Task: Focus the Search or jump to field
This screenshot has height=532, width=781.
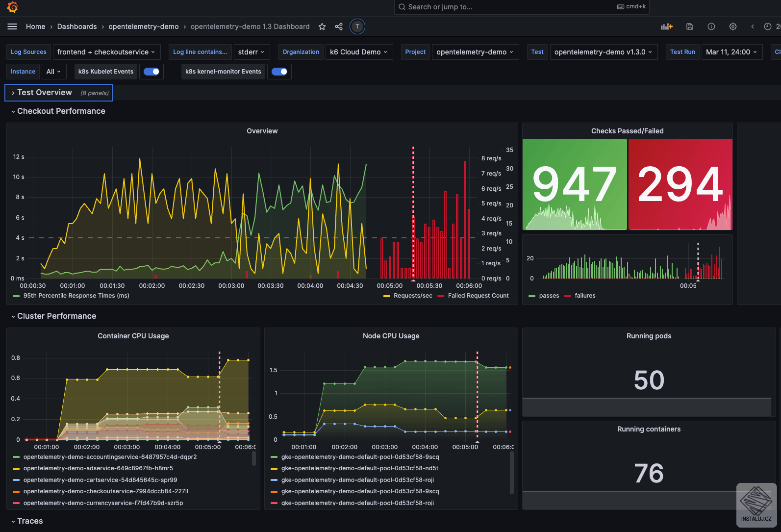Action: click(x=522, y=7)
